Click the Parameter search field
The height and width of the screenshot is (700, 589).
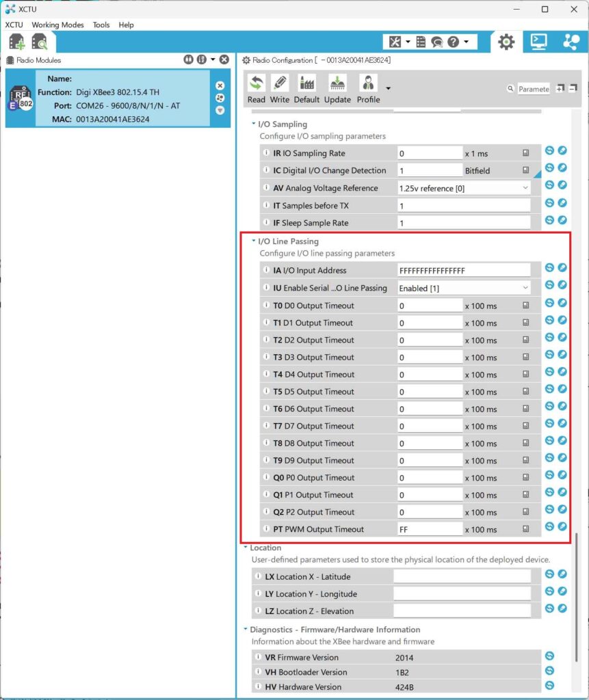(x=534, y=89)
